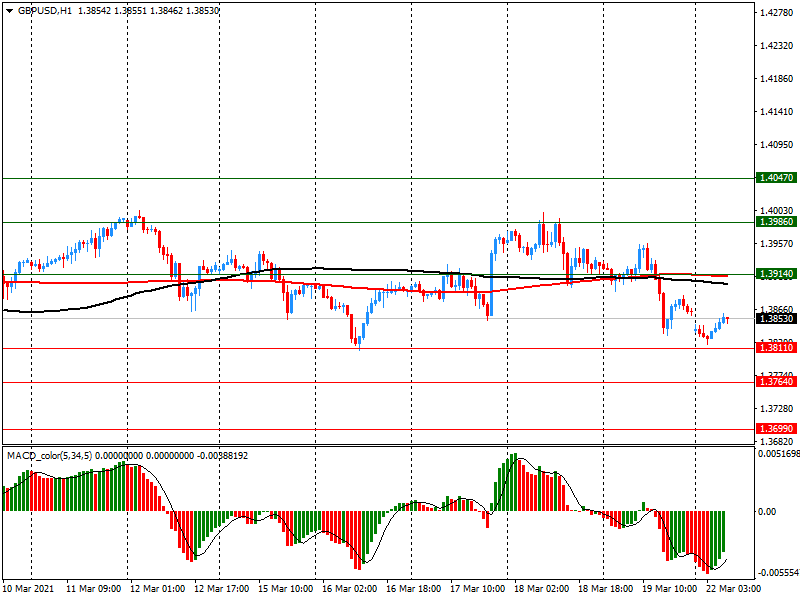The image size is (800, 600).
Task: Click the 10 Mar 2021 date label
Action: coord(30,589)
